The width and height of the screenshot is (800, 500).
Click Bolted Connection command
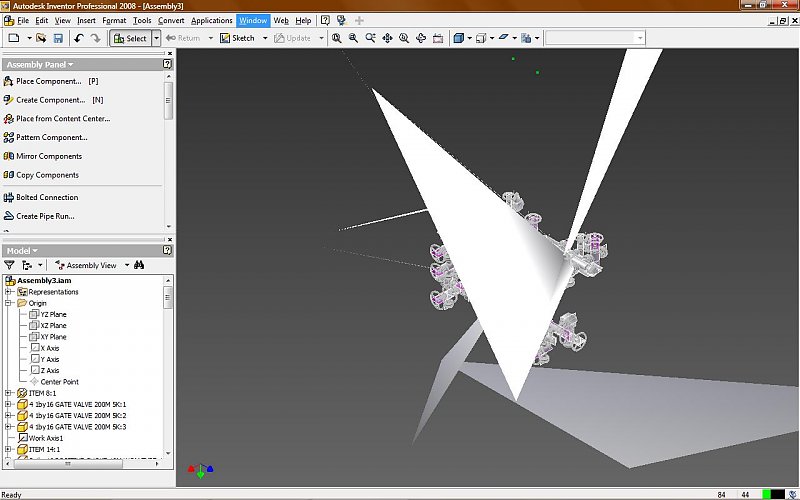pos(41,197)
